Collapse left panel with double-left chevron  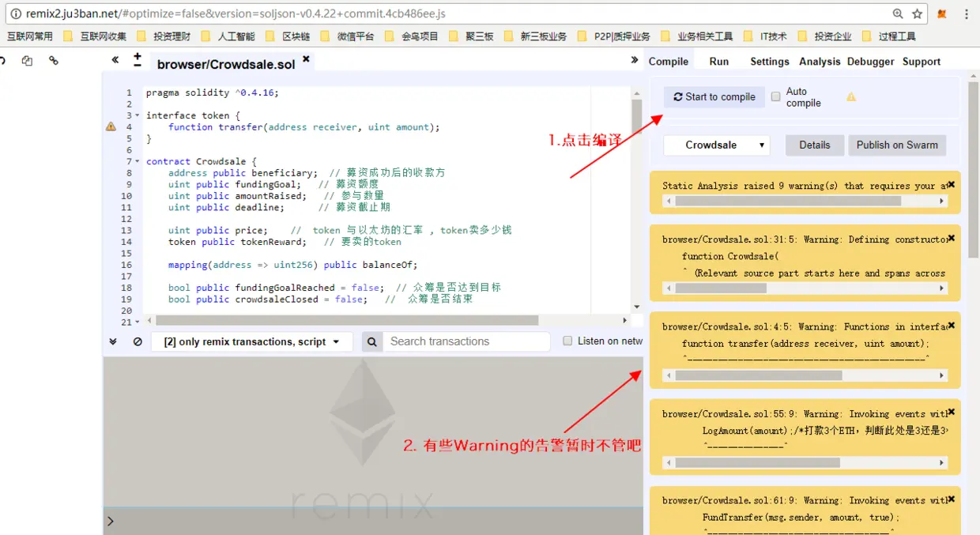(115, 60)
